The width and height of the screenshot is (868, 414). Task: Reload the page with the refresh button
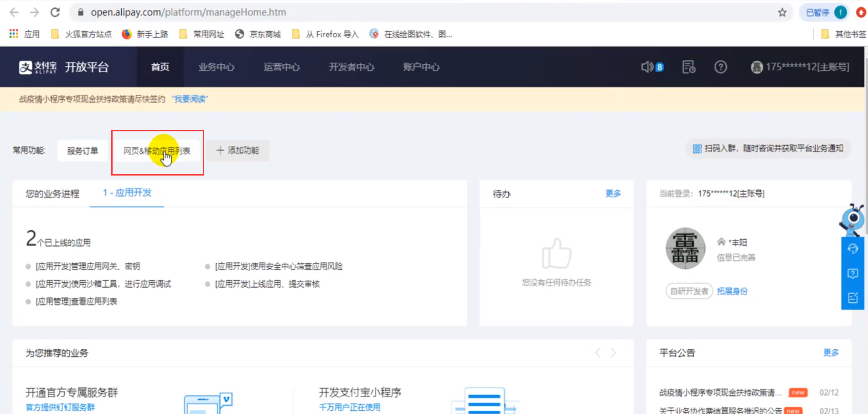tap(55, 12)
